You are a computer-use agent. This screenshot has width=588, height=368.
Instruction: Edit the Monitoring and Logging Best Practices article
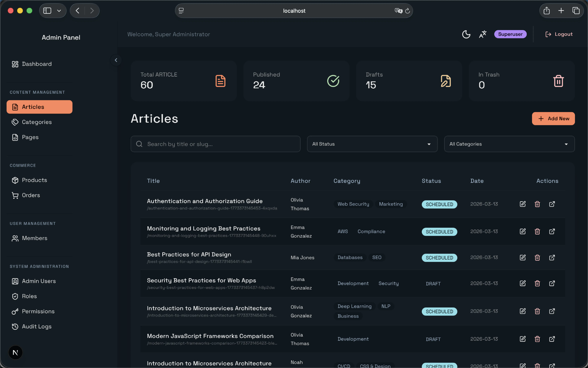click(523, 231)
